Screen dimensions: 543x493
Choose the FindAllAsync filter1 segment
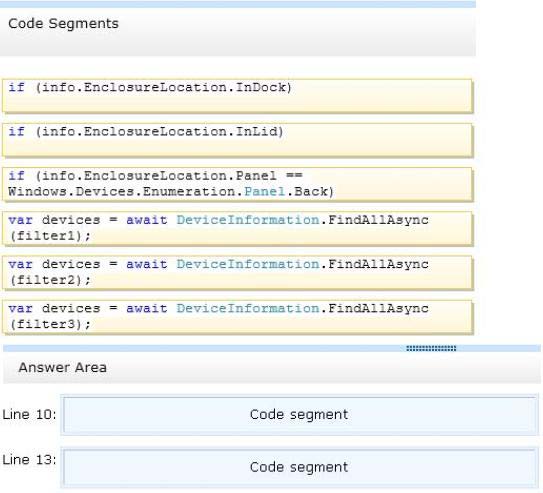(237, 228)
